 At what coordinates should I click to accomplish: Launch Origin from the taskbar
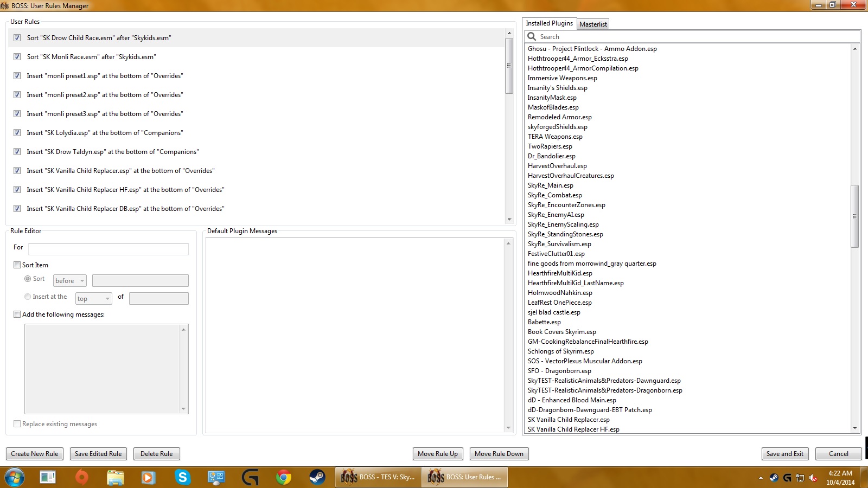(81, 478)
